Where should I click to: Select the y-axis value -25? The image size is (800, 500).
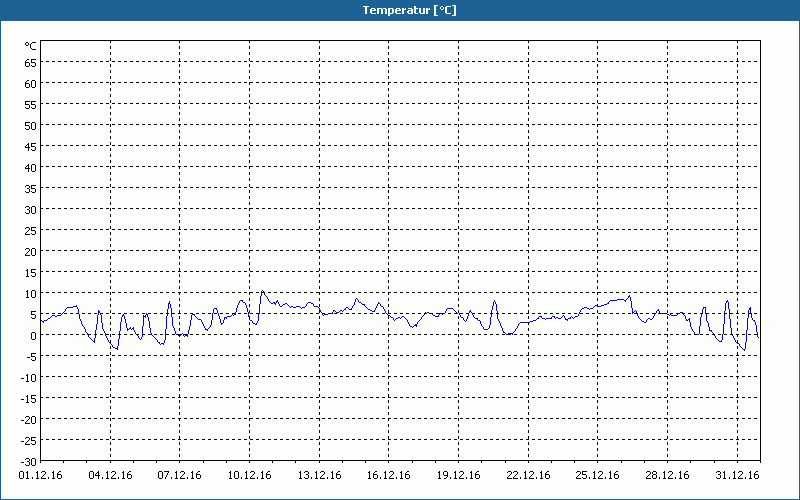(x=28, y=441)
